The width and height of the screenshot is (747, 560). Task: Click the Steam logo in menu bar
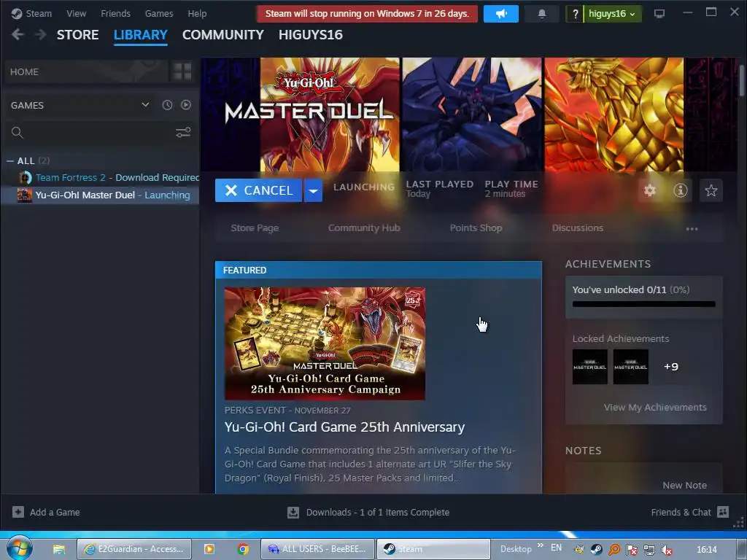pos(17,14)
